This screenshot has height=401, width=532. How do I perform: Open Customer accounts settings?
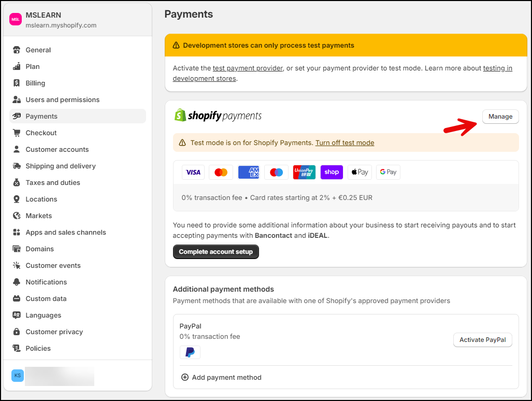pyautogui.click(x=78, y=149)
